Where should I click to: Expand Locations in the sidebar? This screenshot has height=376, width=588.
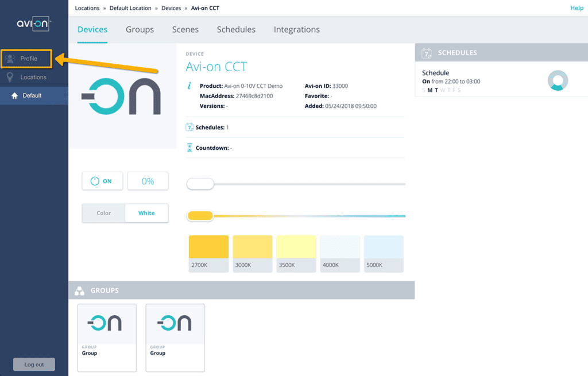click(33, 77)
